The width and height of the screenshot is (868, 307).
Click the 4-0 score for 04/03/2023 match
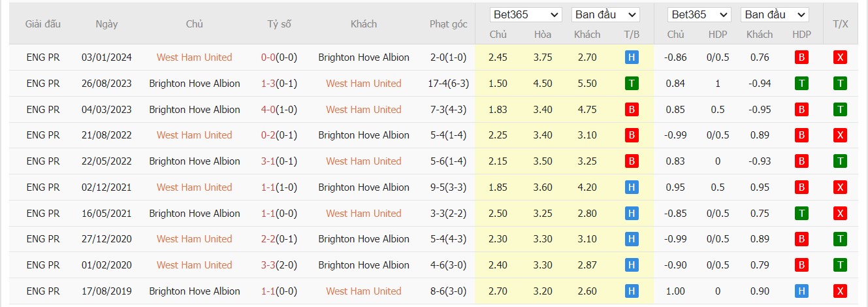click(267, 109)
